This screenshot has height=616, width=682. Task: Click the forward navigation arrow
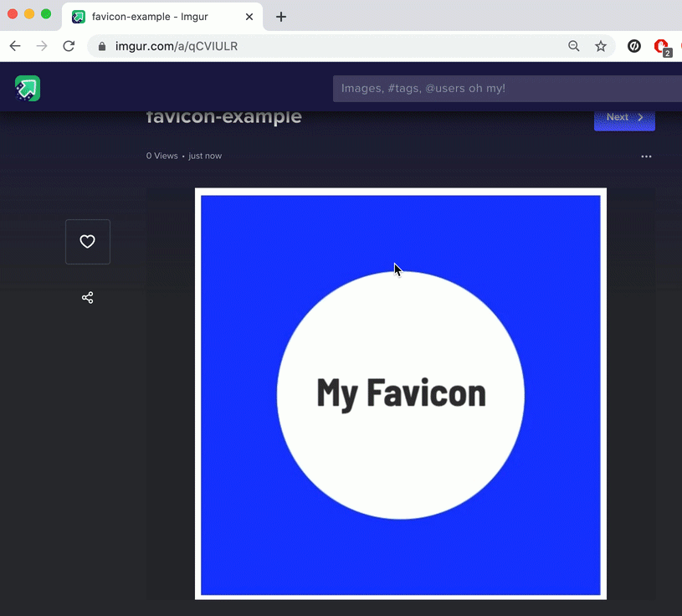[42, 47]
